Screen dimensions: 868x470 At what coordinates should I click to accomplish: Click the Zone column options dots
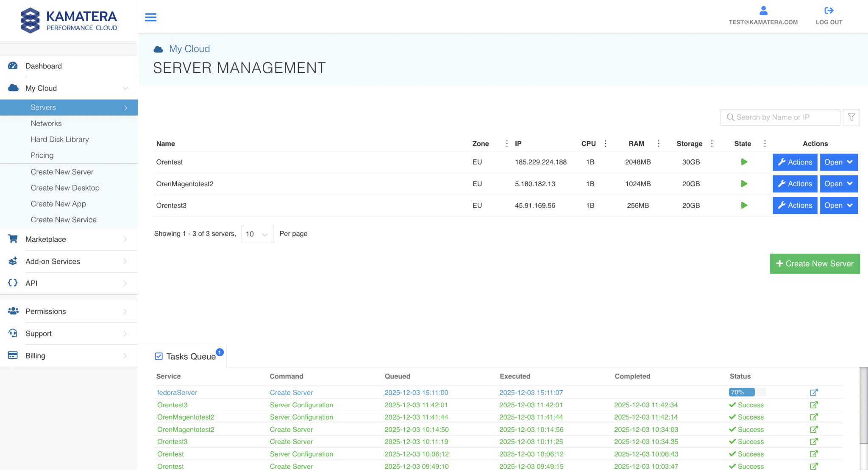(x=507, y=144)
